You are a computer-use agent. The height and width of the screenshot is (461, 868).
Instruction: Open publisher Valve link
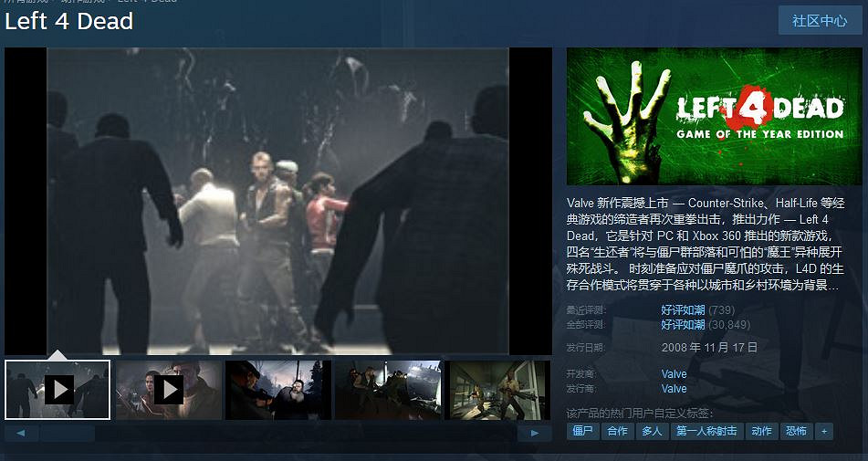[x=674, y=389]
